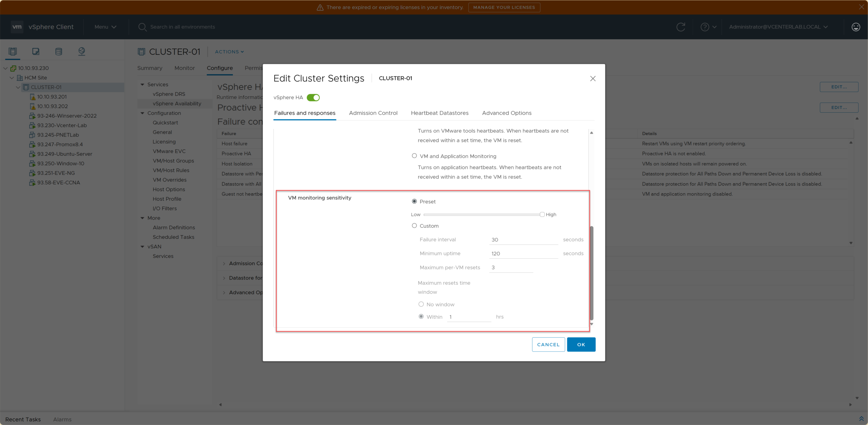Open the Menu dropdown
This screenshot has width=868, height=425.
tap(105, 27)
